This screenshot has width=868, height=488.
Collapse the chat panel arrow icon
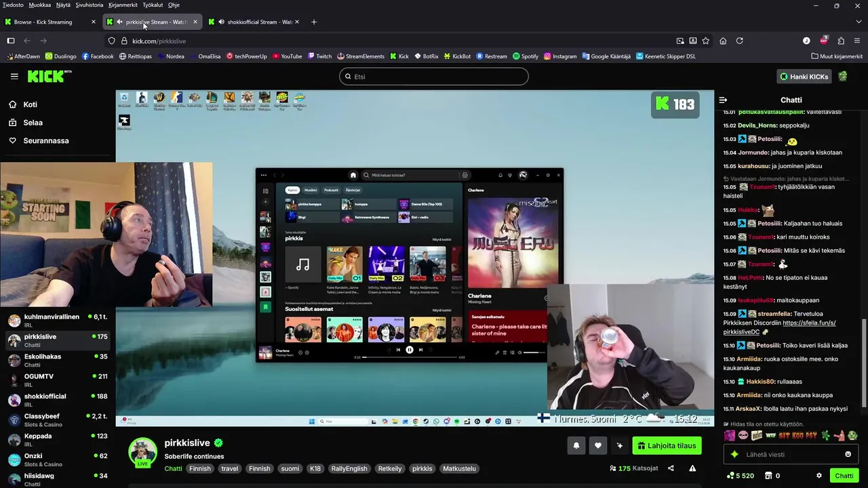(x=723, y=100)
